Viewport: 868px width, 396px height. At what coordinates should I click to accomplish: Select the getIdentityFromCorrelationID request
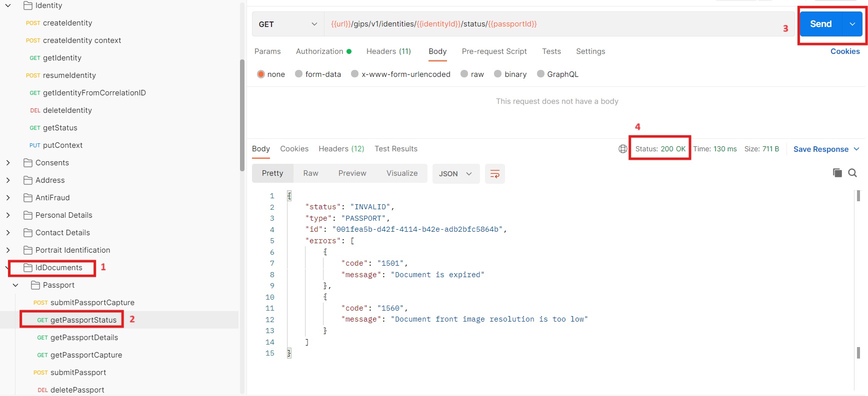coord(87,93)
